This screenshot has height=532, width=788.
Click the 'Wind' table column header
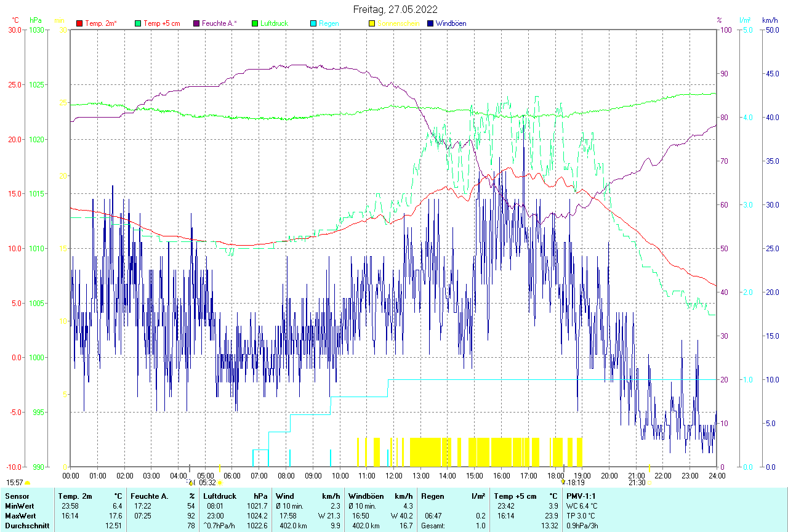(285, 496)
